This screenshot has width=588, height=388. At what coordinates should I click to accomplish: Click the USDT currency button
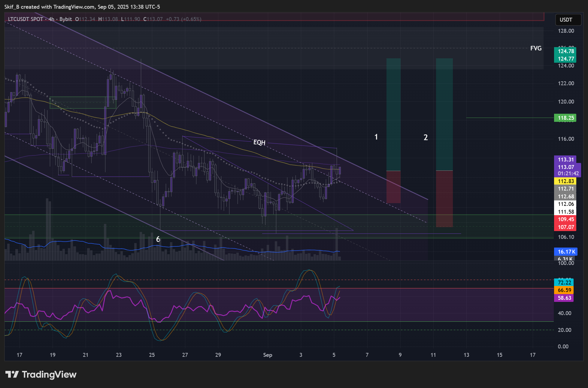pos(568,20)
